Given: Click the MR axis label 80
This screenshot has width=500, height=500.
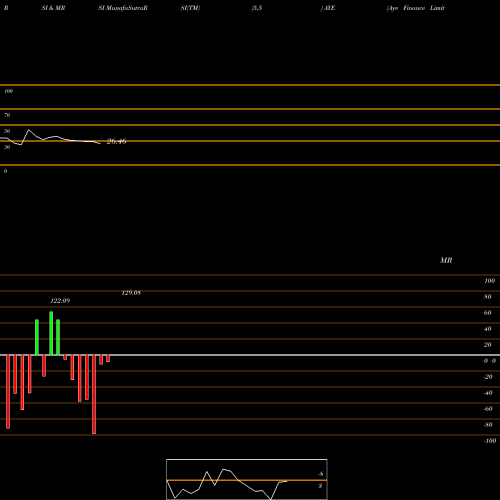Looking at the screenshot, I should click(x=488, y=297).
